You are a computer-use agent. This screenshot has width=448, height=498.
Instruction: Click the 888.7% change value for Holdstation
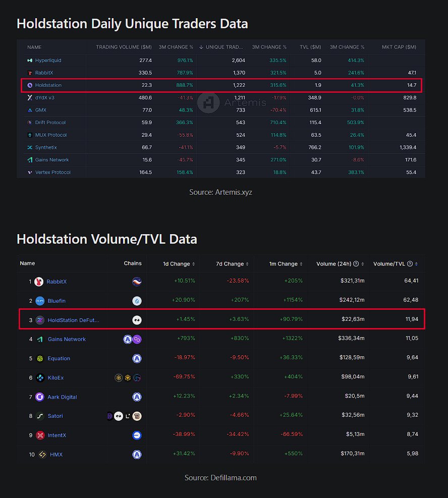pyautogui.click(x=185, y=85)
